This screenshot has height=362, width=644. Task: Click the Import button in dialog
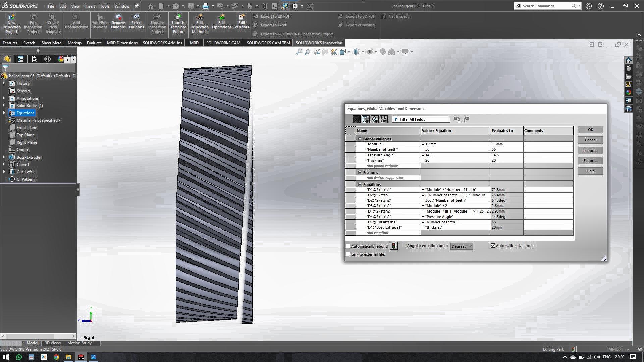590,150
